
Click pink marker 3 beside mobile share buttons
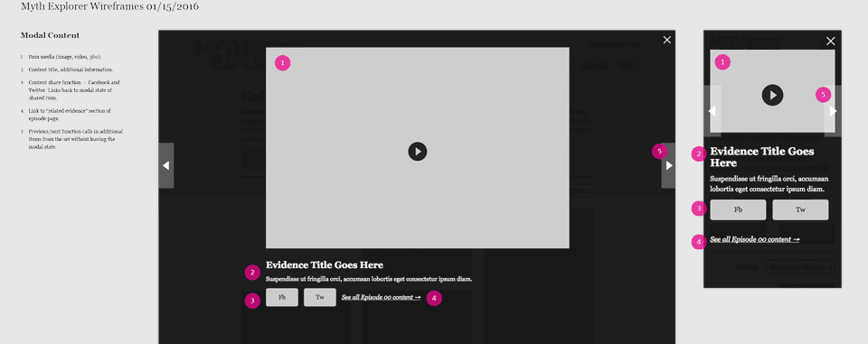click(x=699, y=209)
